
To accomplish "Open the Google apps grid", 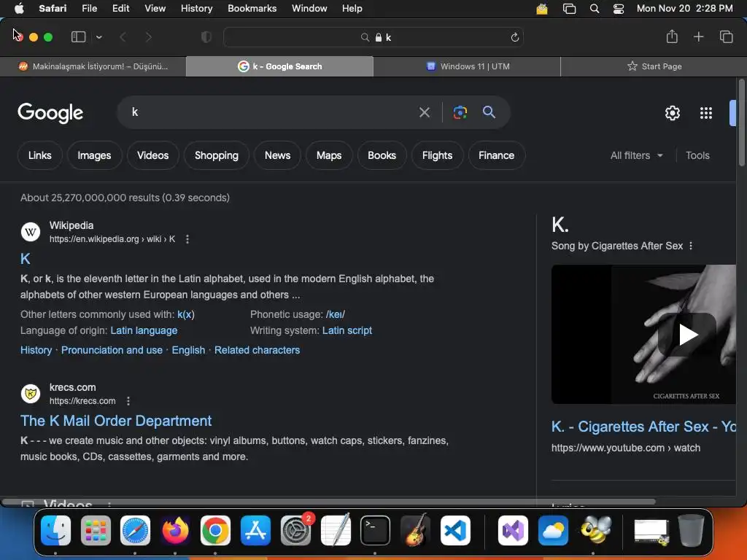I will pyautogui.click(x=706, y=113).
